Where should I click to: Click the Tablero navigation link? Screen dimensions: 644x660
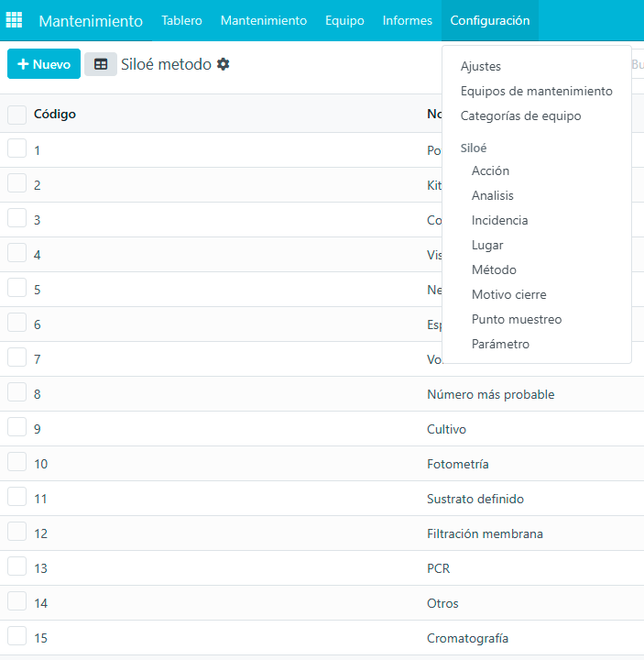point(181,20)
